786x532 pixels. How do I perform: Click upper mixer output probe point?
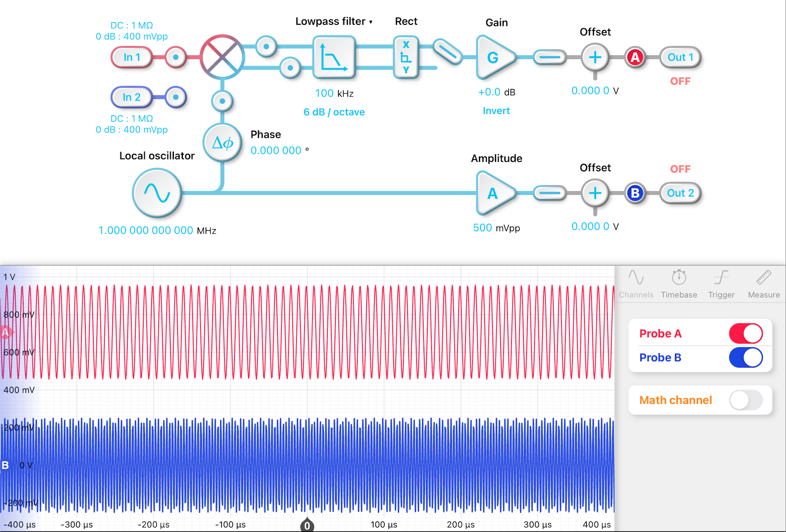coord(266,46)
